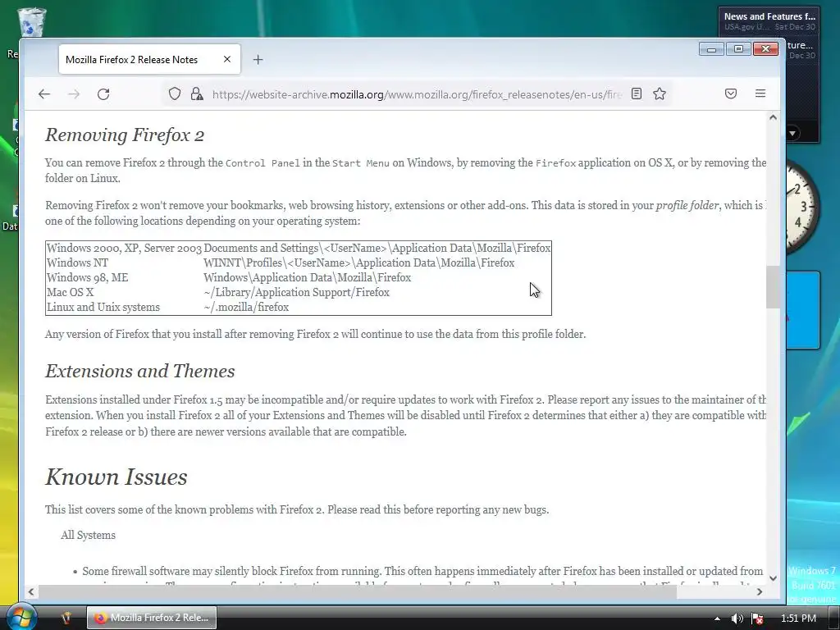Go back to the previous page
840x630 pixels.
[x=44, y=94]
